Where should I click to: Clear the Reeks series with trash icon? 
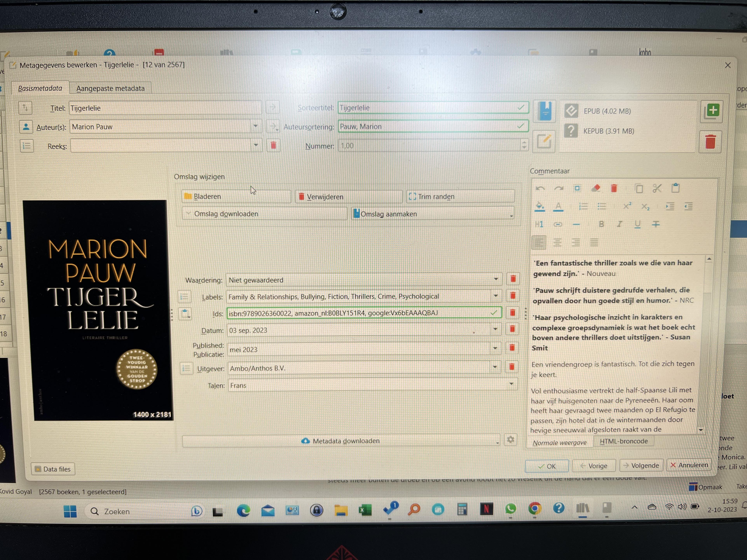tap(273, 145)
